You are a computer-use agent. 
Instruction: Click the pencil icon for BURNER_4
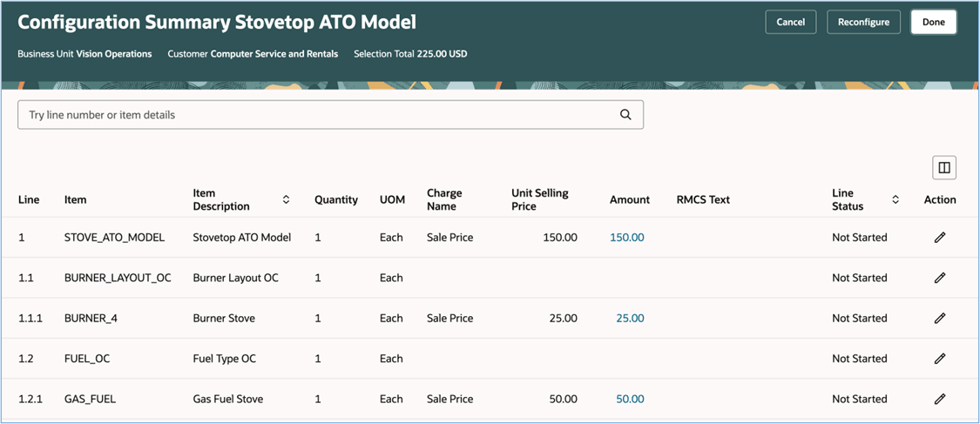point(940,319)
